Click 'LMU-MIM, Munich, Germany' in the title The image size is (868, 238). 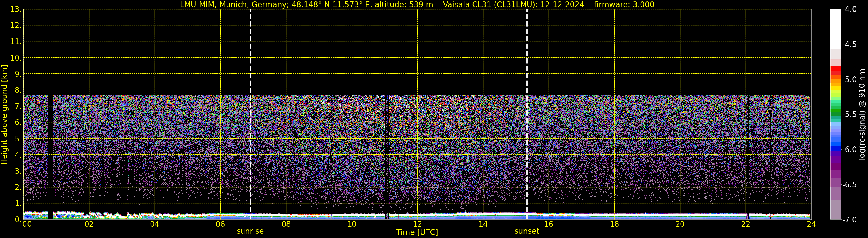point(233,5)
